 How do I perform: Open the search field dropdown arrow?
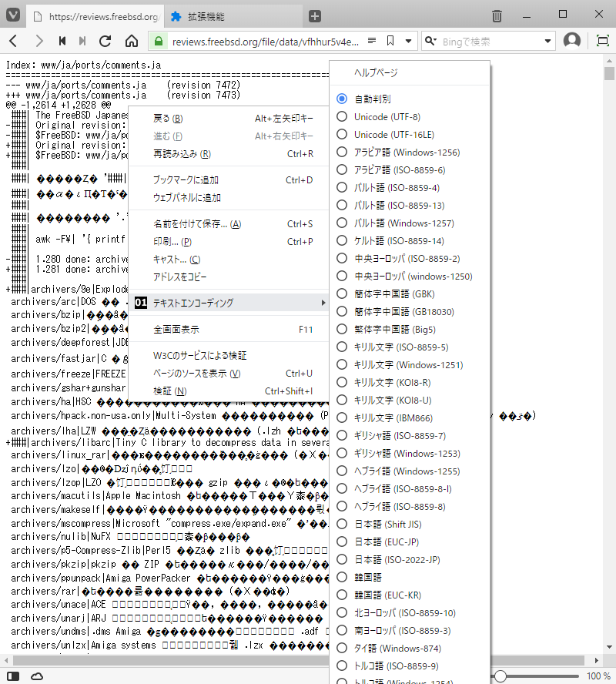click(547, 41)
